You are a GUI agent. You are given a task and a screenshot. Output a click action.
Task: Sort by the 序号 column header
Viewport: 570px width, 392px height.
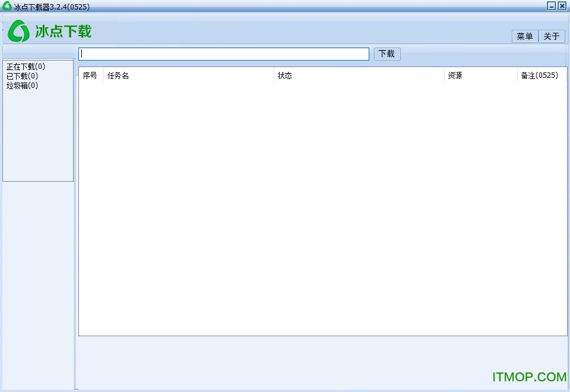(x=90, y=75)
